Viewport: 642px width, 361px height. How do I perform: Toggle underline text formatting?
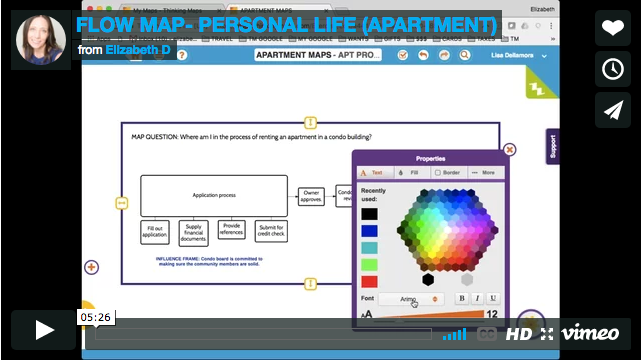point(493,298)
